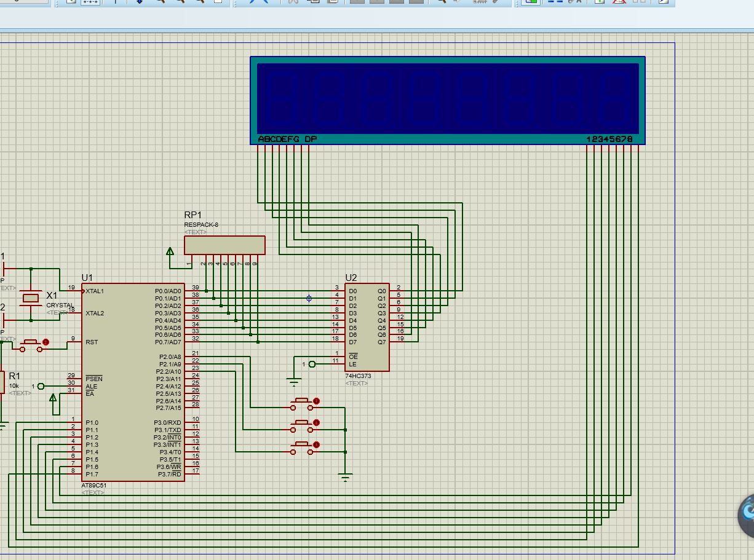Viewport: 754px width, 560px height.
Task: Push the button wired to P2.1/A9
Action: pos(301,426)
